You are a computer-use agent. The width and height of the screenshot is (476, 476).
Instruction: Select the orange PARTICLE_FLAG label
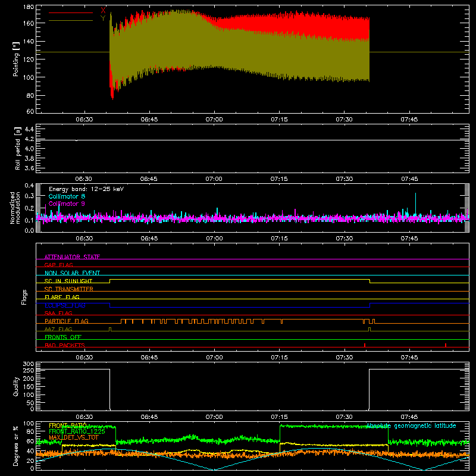67,321
